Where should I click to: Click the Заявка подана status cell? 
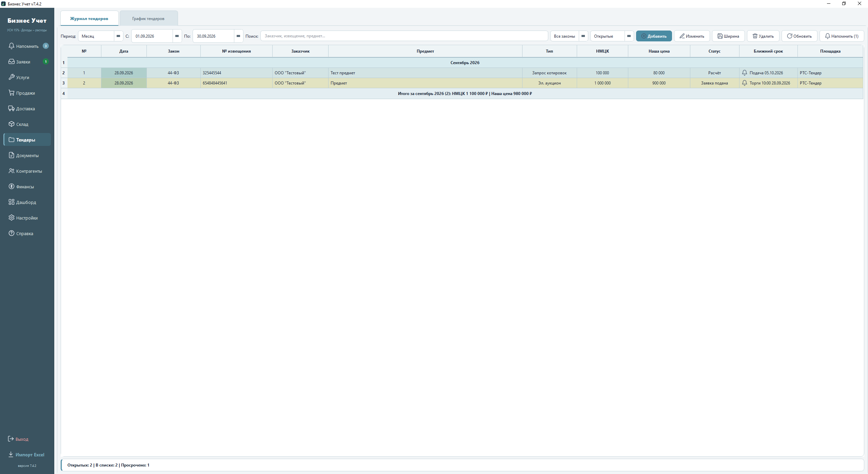pos(714,83)
